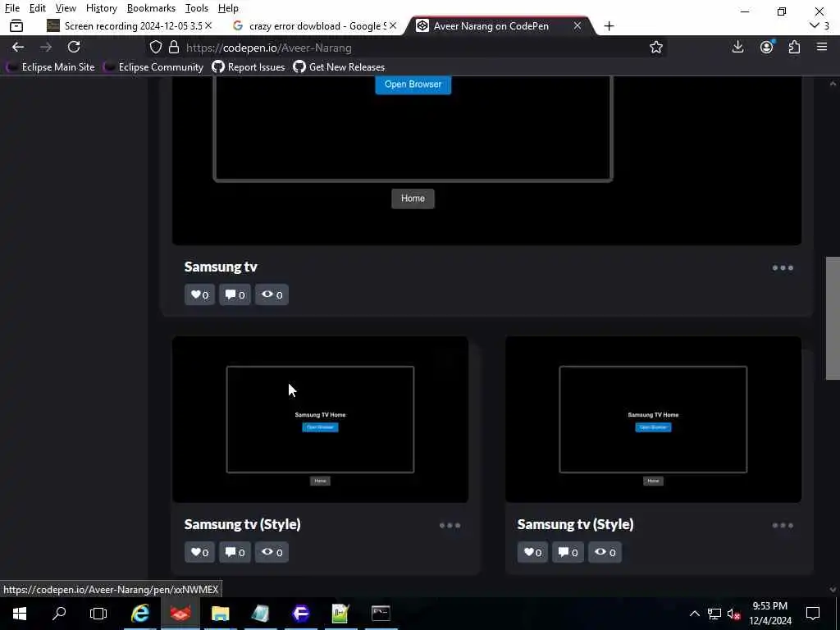Reload the current page
This screenshot has height=630, width=840.
(74, 47)
